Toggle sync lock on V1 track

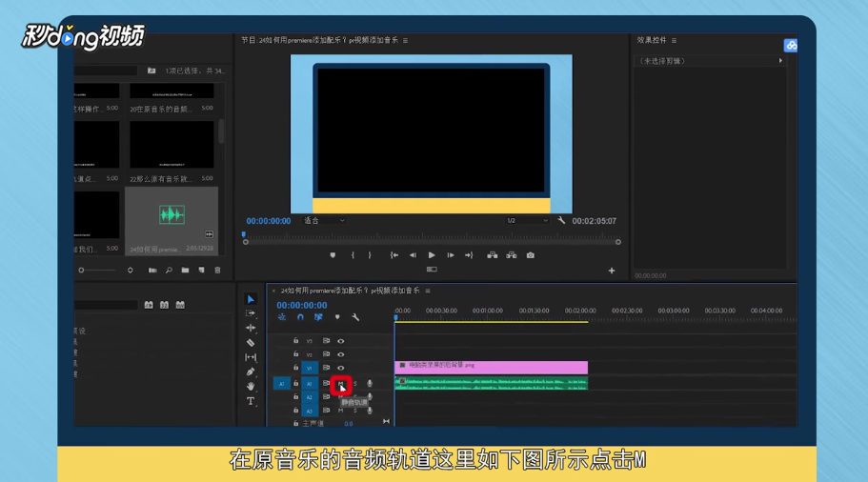(x=326, y=368)
